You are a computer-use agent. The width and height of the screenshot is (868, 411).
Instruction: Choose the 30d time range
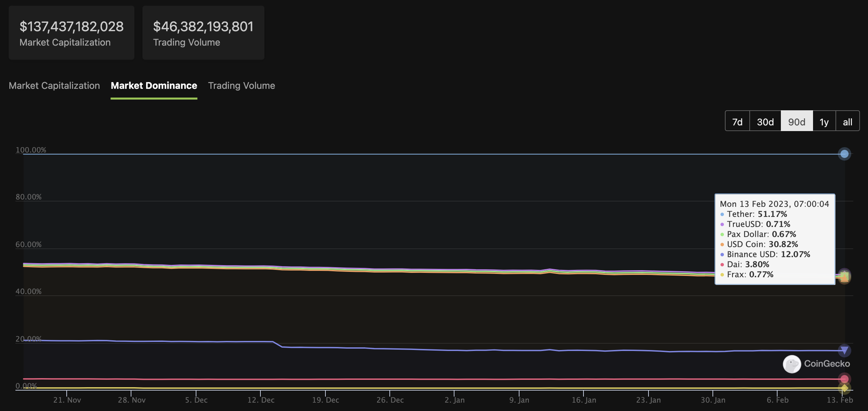[x=765, y=121]
